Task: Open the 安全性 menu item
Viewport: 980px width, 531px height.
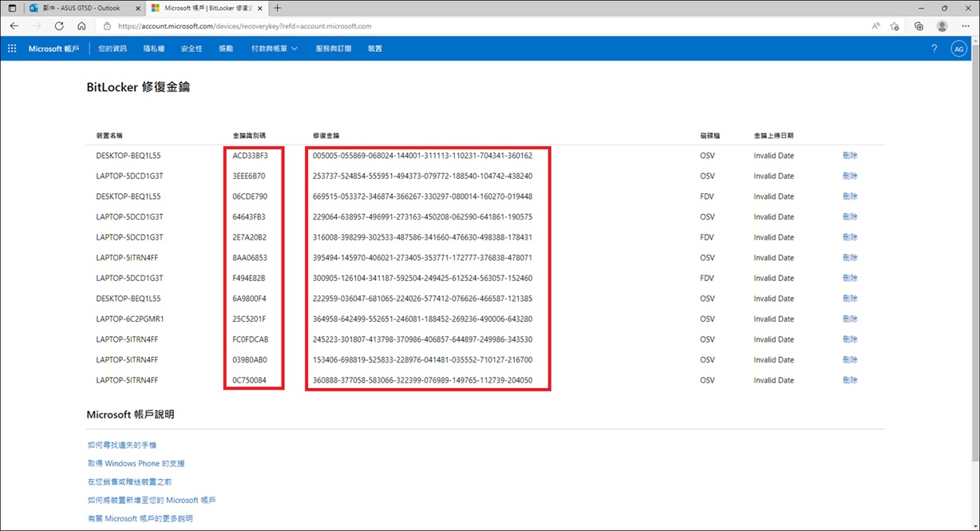Action: (192, 49)
